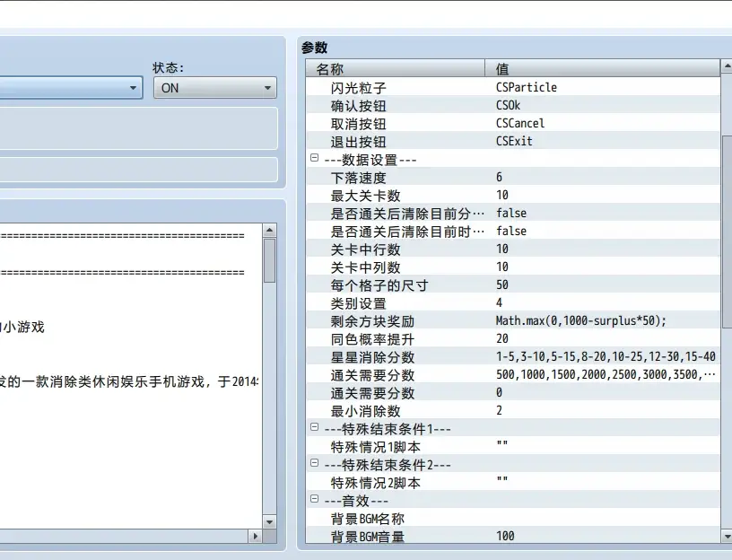Select the 下落速度 parameter row
The width and height of the screenshot is (732, 560).
[513, 177]
